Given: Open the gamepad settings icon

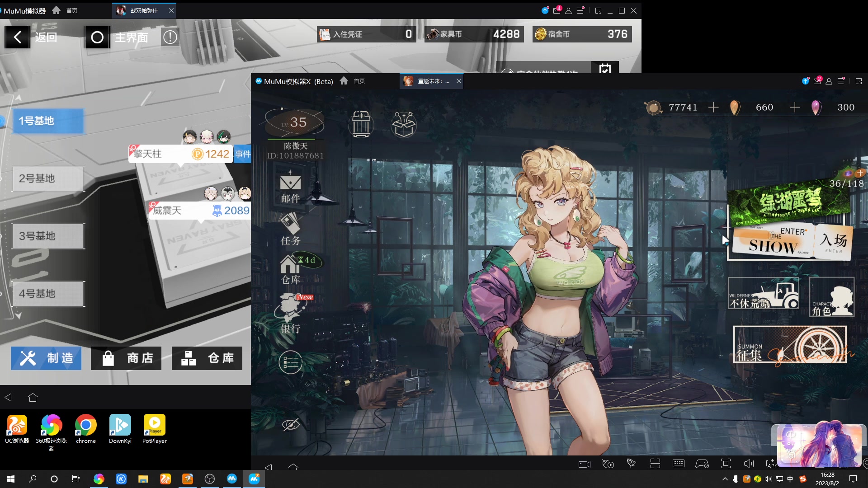Looking at the screenshot, I should 702,464.
